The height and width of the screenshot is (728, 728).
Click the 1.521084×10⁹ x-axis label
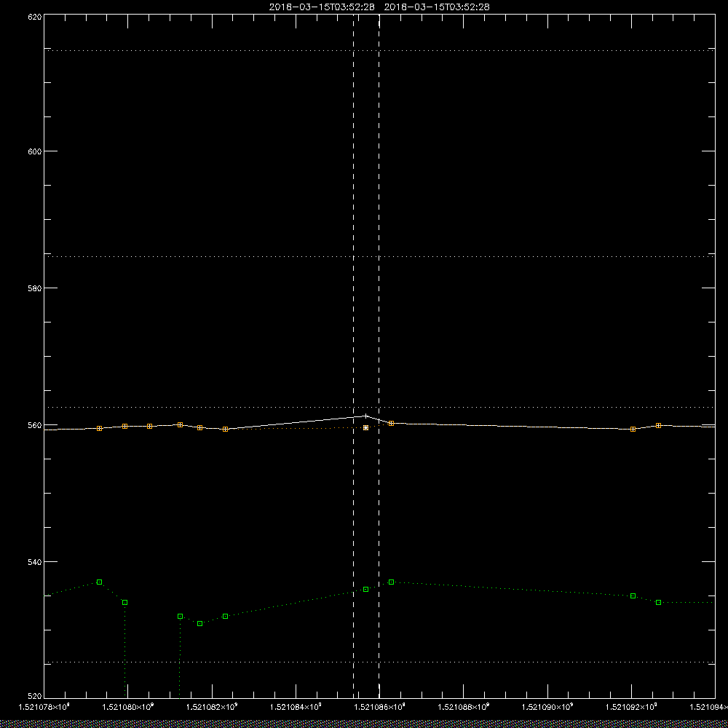296,707
